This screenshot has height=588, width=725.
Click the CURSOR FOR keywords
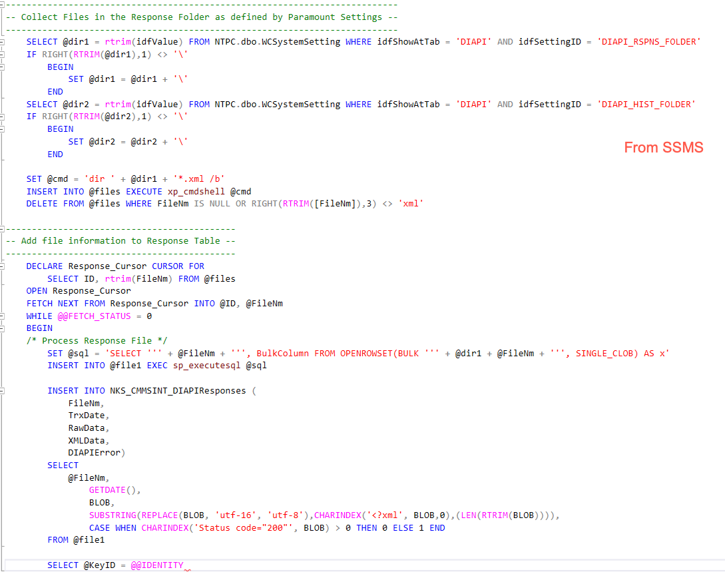178,266
